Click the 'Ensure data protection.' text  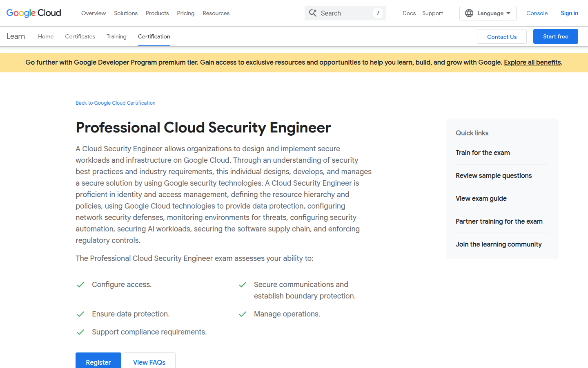(x=131, y=314)
